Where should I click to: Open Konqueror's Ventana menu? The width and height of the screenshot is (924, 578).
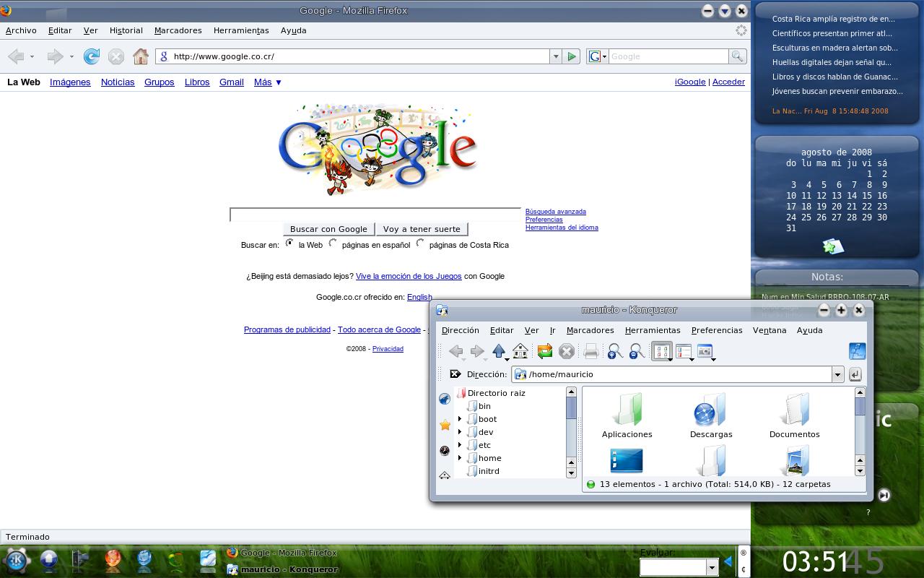[770, 330]
